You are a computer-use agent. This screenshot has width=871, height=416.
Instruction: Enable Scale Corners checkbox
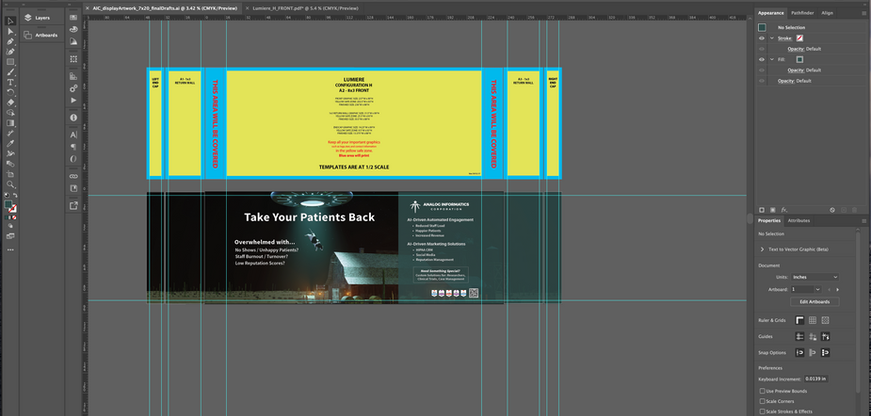click(763, 400)
